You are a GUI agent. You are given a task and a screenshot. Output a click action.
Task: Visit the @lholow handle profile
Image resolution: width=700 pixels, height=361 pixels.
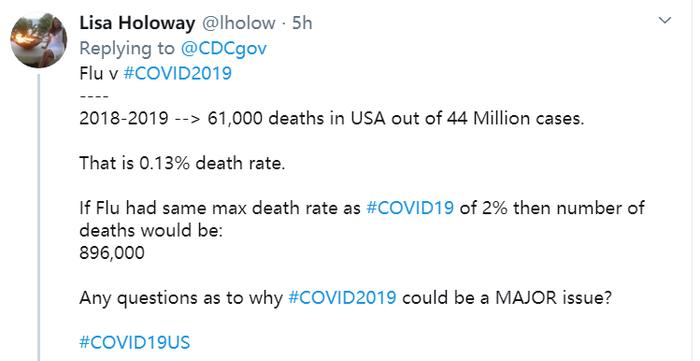(239, 23)
